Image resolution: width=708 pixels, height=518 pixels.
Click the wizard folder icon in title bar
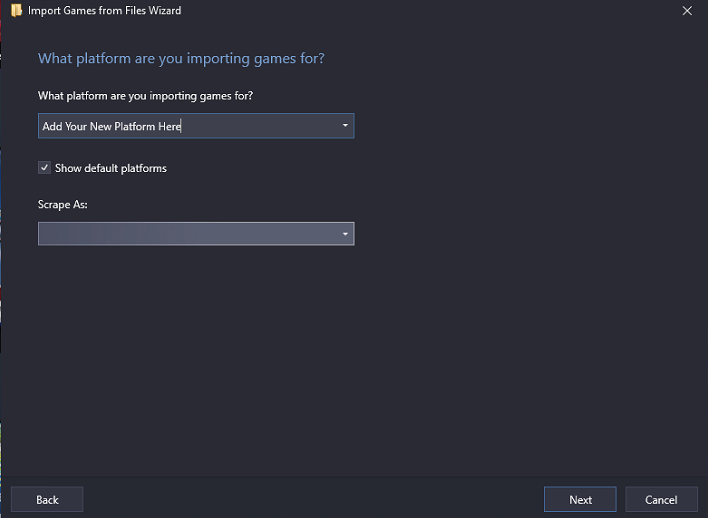[x=16, y=10]
